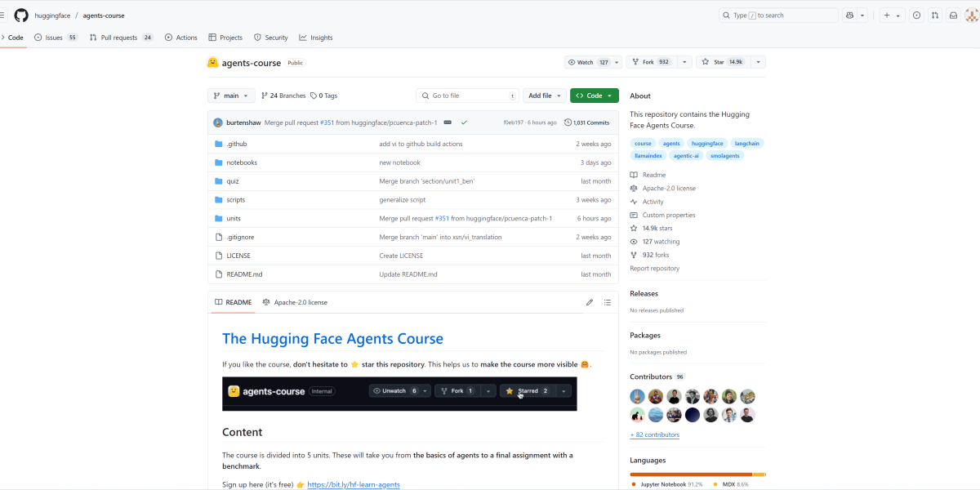Switch to the Issues tab
980x490 pixels.
[x=56, y=38]
